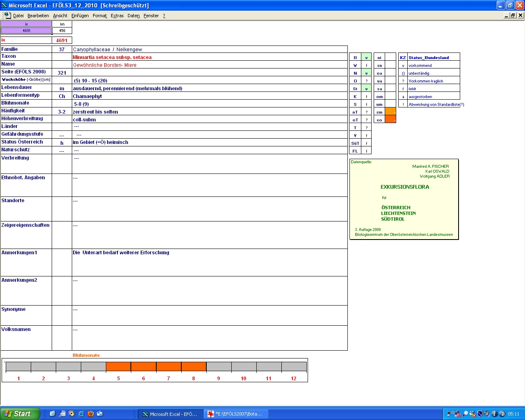Select the purple cell containing 4691
Image resolution: width=525 pixels, height=420 pixels.
26,30
